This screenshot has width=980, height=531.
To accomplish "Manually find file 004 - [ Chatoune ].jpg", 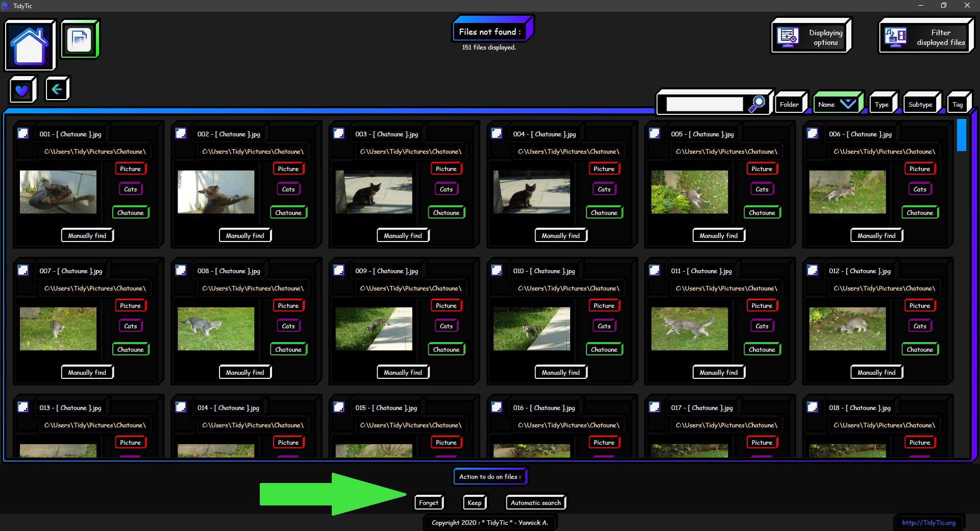I will point(561,235).
